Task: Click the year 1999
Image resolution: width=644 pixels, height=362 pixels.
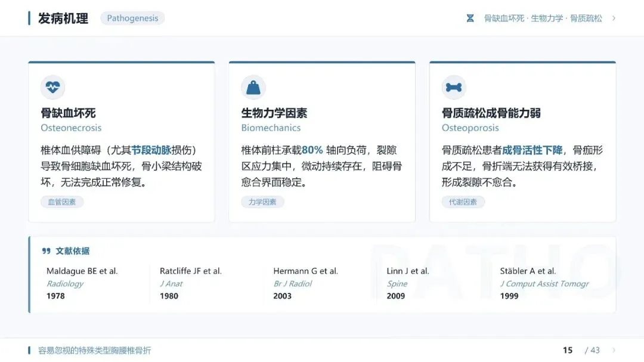Action: (509, 296)
